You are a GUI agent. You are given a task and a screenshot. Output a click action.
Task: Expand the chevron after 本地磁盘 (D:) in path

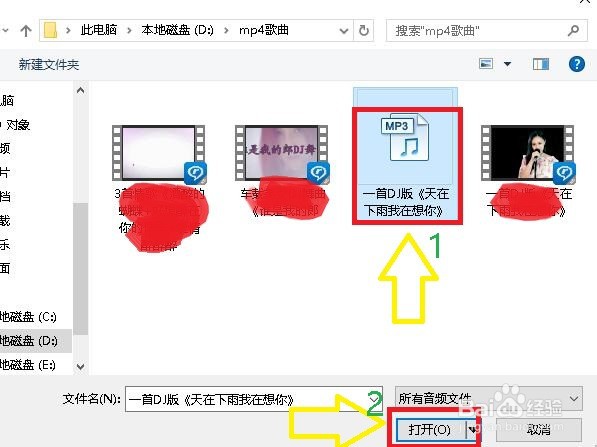(226, 30)
